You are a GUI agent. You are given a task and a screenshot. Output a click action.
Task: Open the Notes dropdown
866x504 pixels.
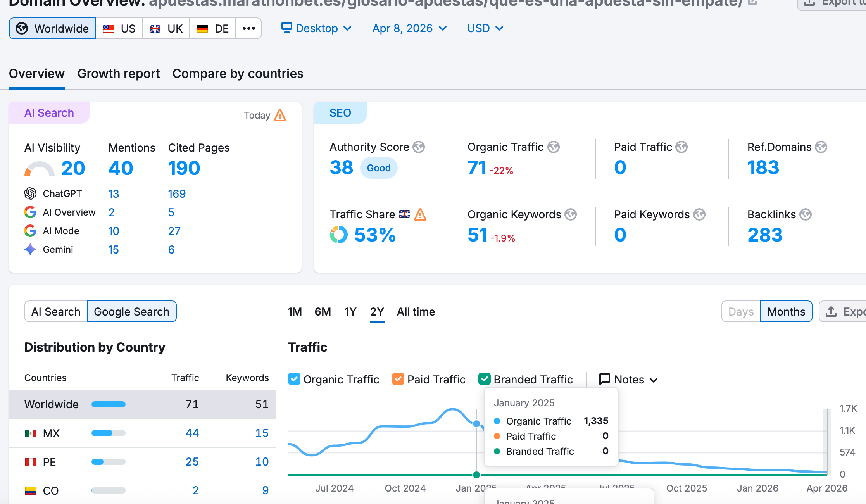[x=628, y=379]
